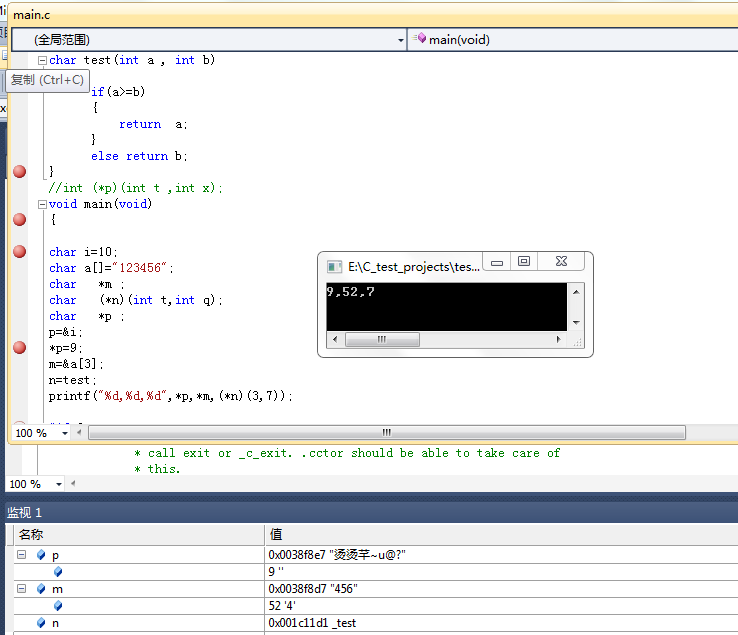Select variable m icon in watch

click(x=41, y=589)
